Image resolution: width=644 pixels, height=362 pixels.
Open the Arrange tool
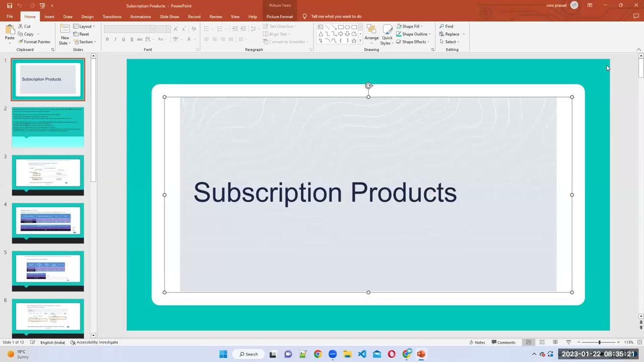371,34
